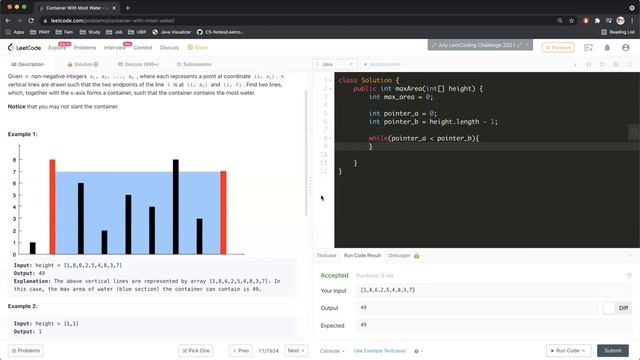Open Reading List in bookmarks bar

[x=618, y=32]
